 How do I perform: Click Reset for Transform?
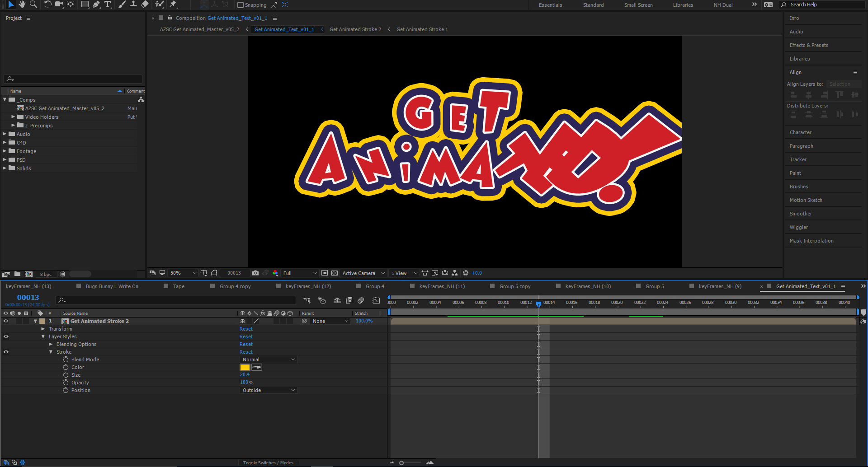tap(246, 329)
